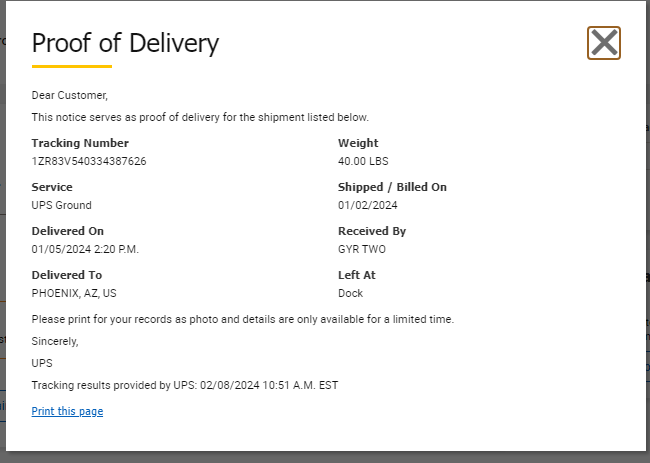Click the PHOENIX, AZ, US destination
The width and height of the screenshot is (650, 463).
[x=74, y=293]
